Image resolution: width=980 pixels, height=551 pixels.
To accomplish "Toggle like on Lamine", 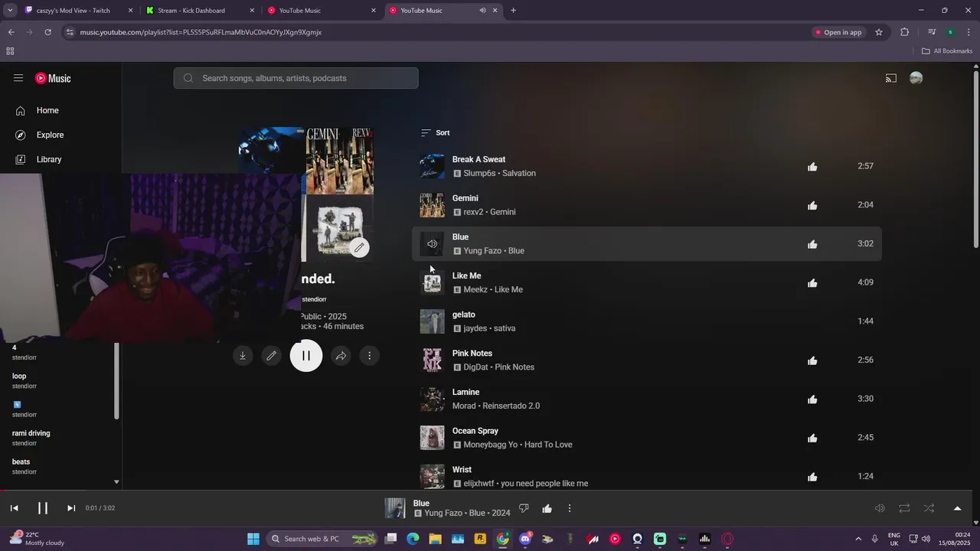I will (x=812, y=399).
